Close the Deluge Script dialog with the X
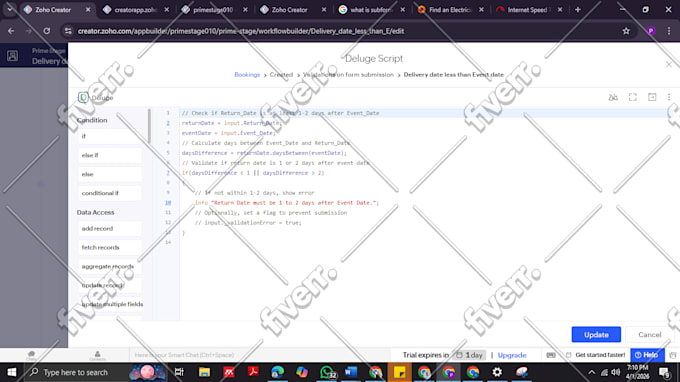The height and width of the screenshot is (382, 680). pyautogui.click(x=669, y=64)
